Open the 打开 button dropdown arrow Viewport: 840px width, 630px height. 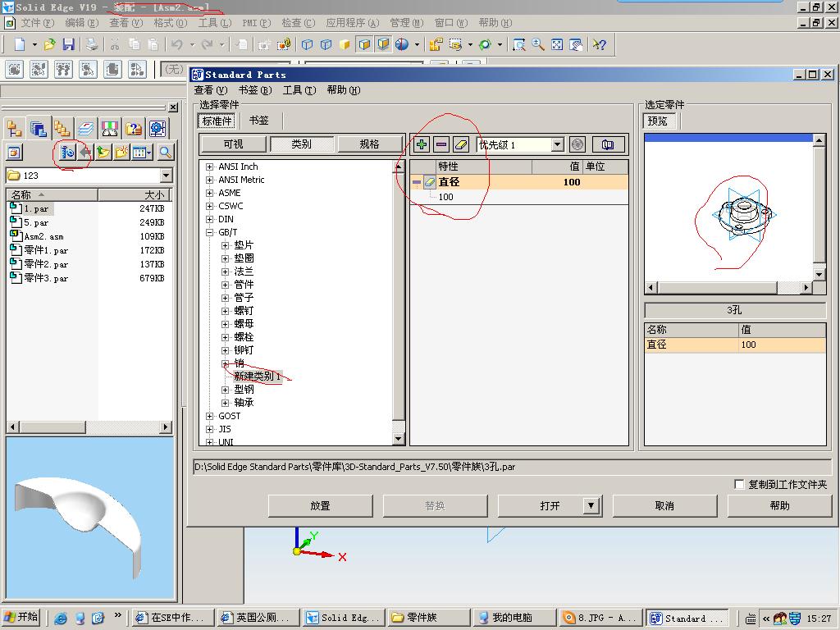(x=591, y=505)
